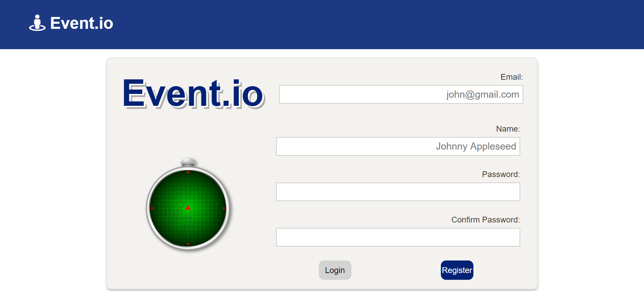
Task: Focus the Password input field
Action: 398,192
